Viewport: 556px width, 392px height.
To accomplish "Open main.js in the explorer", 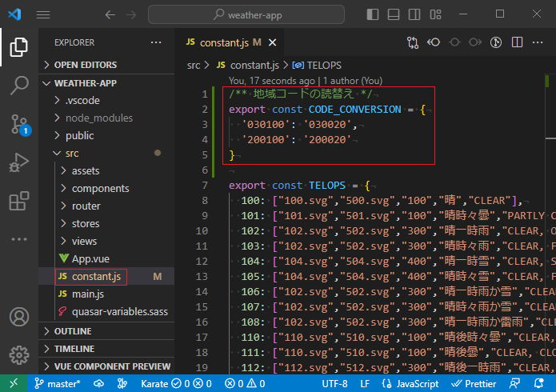I will (106, 294).
